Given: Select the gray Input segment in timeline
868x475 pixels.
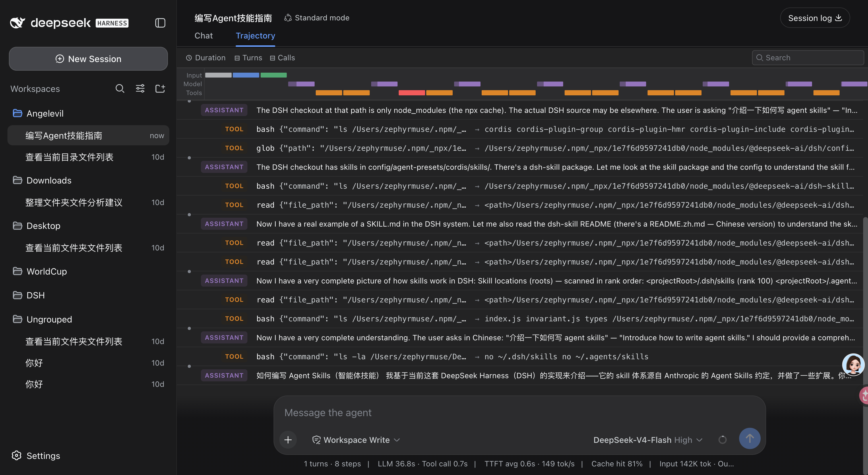Looking at the screenshot, I should tap(218, 75).
